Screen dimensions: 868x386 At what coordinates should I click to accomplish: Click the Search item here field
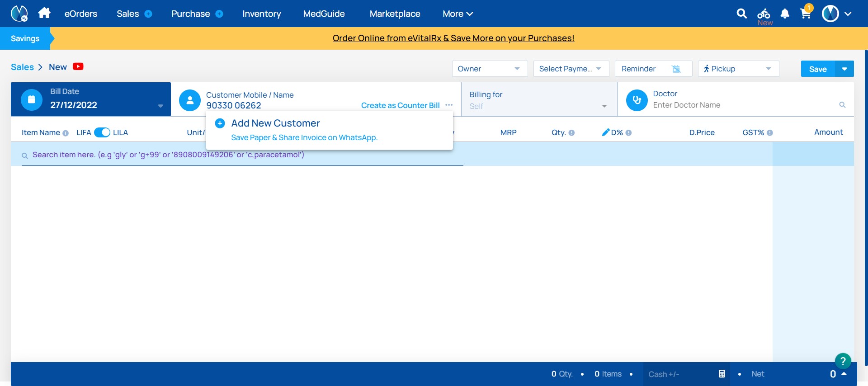click(x=242, y=155)
